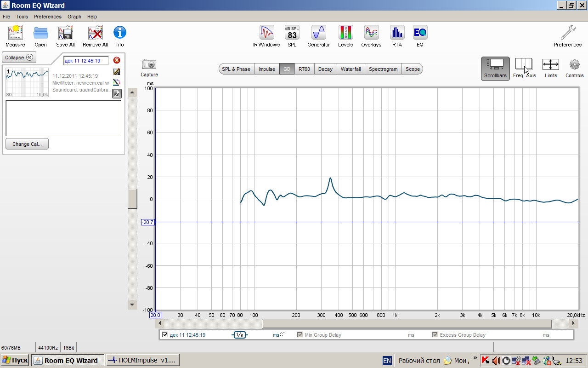This screenshot has width=588, height=368.
Task: Enable the Min Group Delay checkbox
Action: click(300, 335)
